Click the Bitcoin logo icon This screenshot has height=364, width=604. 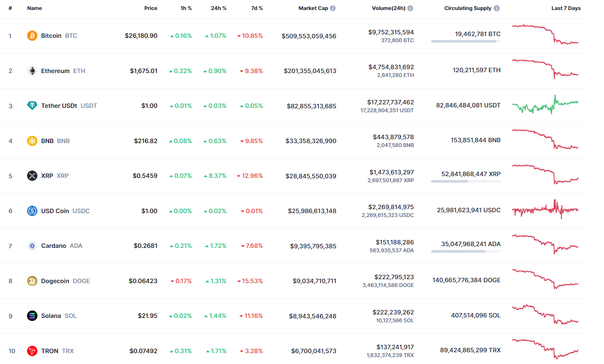[32, 36]
